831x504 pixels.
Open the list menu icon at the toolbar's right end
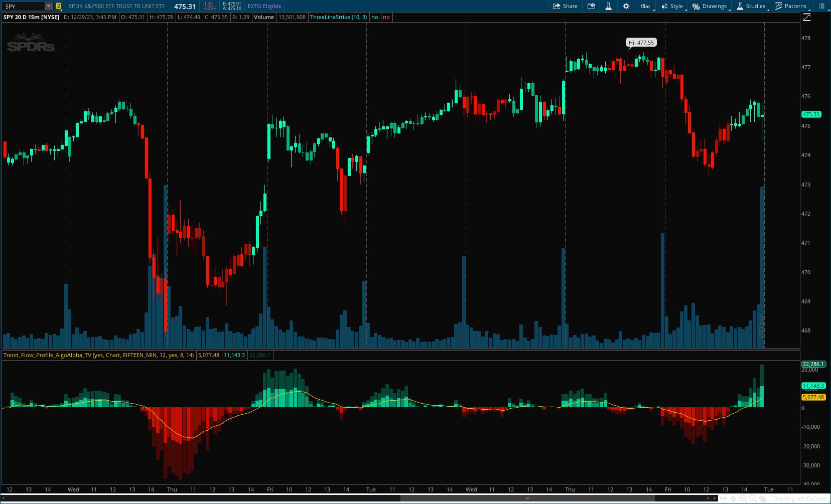click(x=821, y=6)
